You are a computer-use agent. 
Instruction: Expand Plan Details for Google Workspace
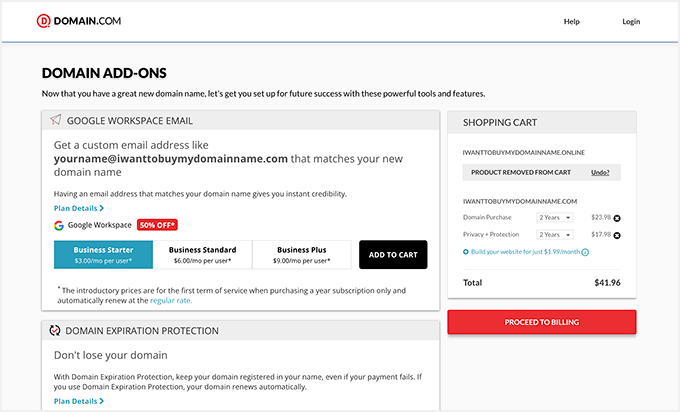coord(79,208)
